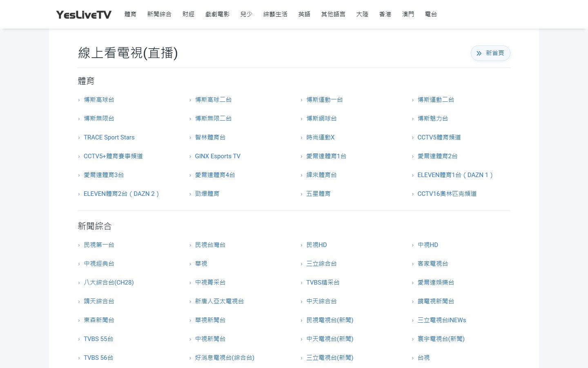
Task: Open the 五星體育 channel link
Action: click(x=318, y=194)
